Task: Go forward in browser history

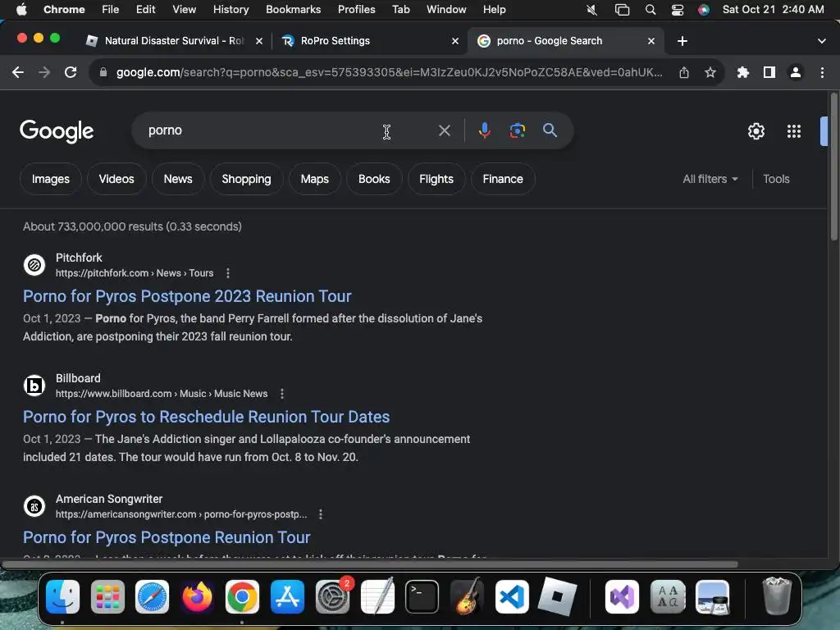Action: coord(44,72)
